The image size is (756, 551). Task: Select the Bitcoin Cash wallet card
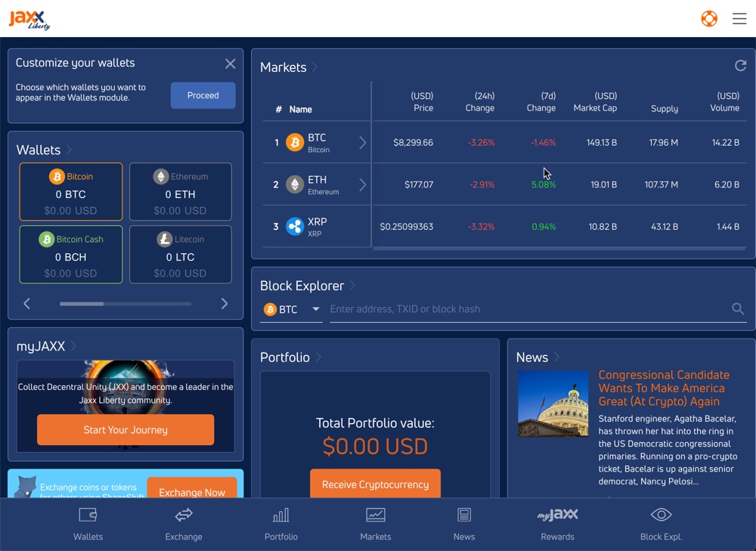pyautogui.click(x=71, y=255)
